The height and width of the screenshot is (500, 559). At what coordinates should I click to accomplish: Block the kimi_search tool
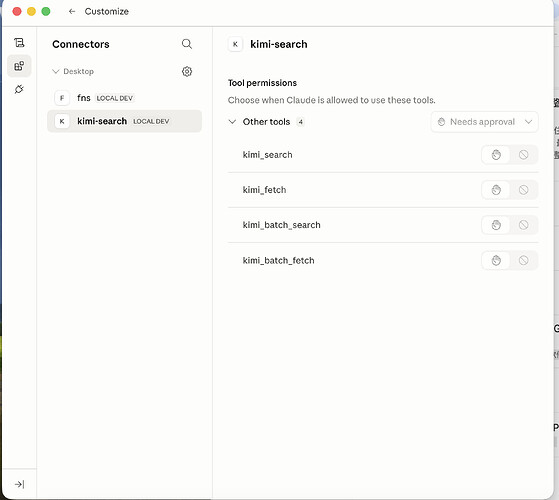tap(523, 155)
